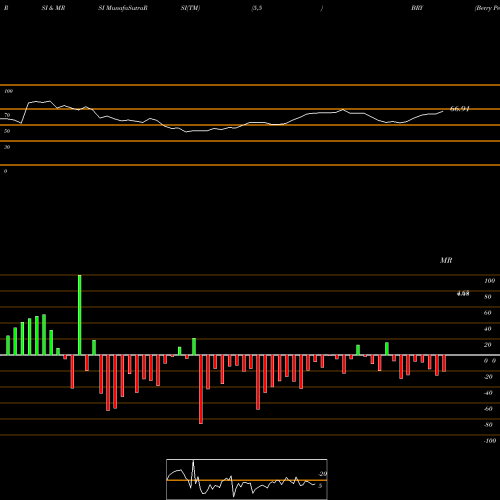Click the '-40' label on MR axis

coord(488,393)
